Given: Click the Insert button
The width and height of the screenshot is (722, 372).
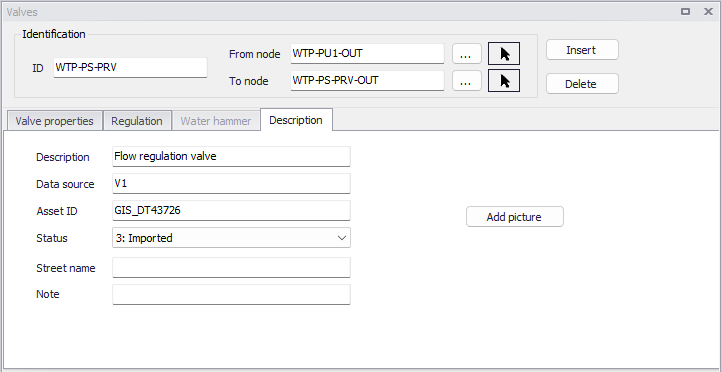Looking at the screenshot, I should click(582, 50).
